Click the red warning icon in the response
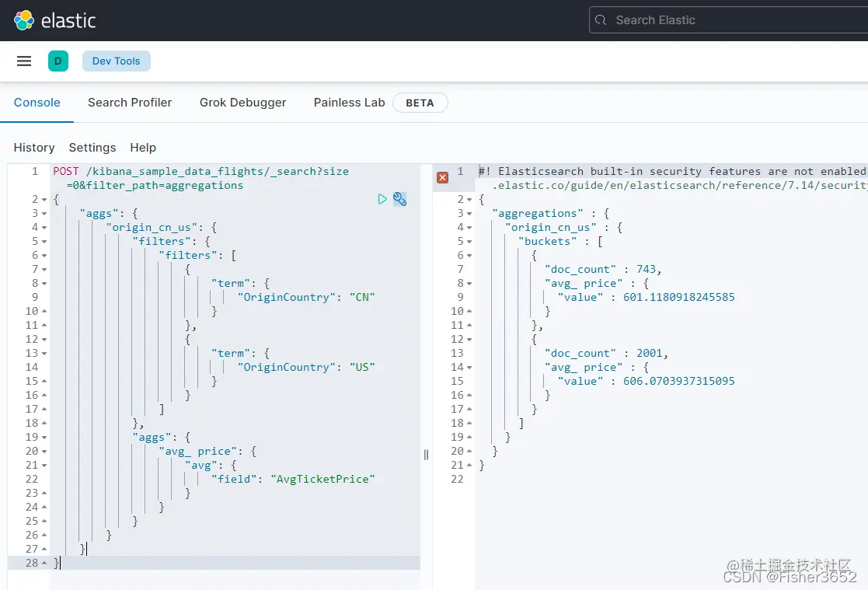The image size is (868, 590). [x=442, y=177]
